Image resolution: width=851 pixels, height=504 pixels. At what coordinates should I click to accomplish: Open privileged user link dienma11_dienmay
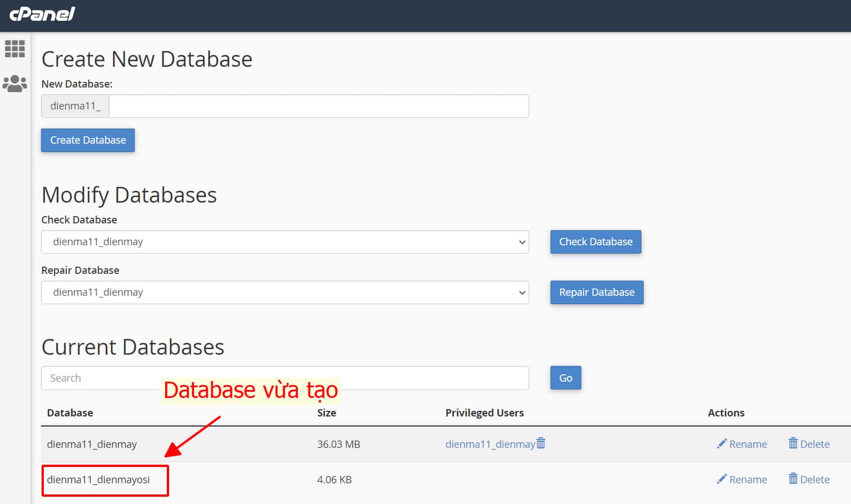point(490,443)
